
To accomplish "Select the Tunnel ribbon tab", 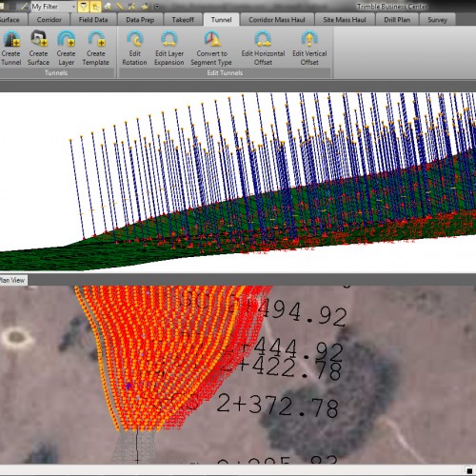I will 221,20.
